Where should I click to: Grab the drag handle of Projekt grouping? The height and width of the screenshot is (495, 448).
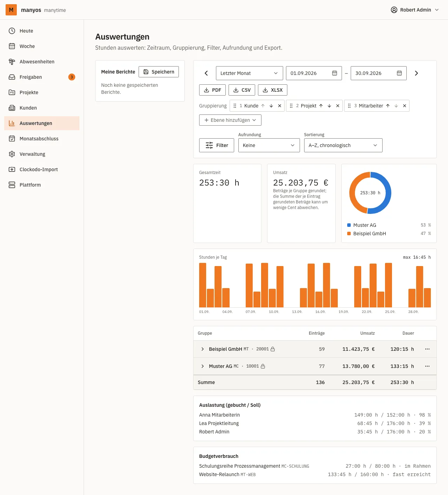(291, 106)
